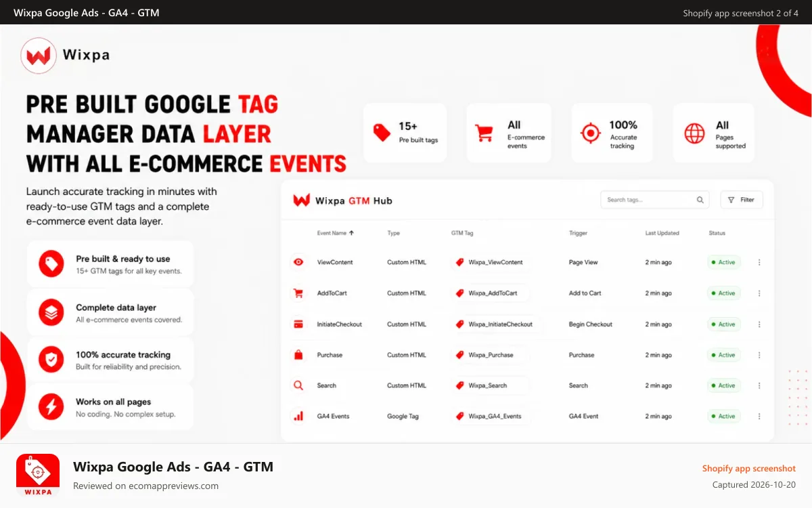
Task: Click the Type column header
Action: click(393, 233)
